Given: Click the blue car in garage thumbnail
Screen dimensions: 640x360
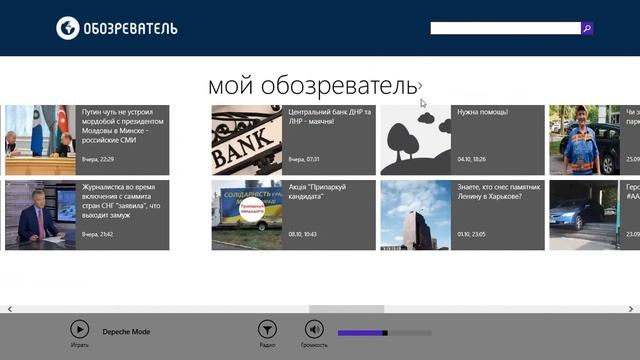Looking at the screenshot, I should click(x=584, y=215).
